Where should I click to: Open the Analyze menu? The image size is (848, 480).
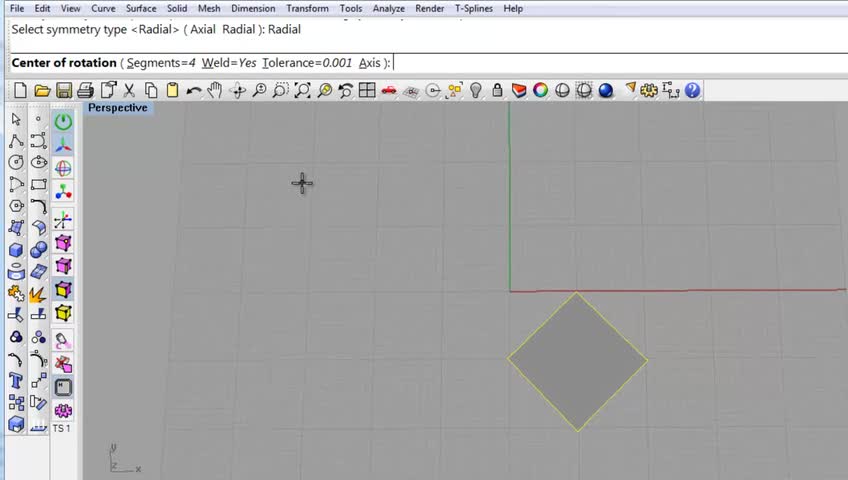click(x=388, y=8)
